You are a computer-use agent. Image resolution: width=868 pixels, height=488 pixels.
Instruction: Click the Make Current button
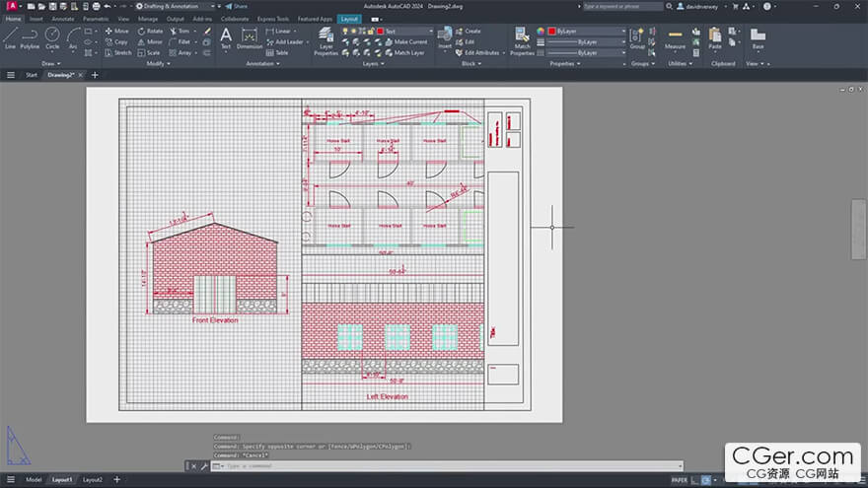coord(409,42)
